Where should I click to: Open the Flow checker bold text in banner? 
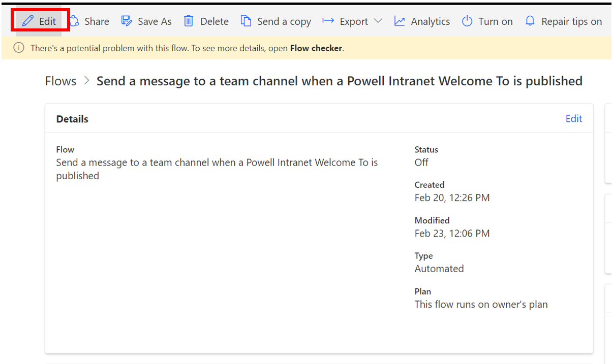tap(316, 49)
